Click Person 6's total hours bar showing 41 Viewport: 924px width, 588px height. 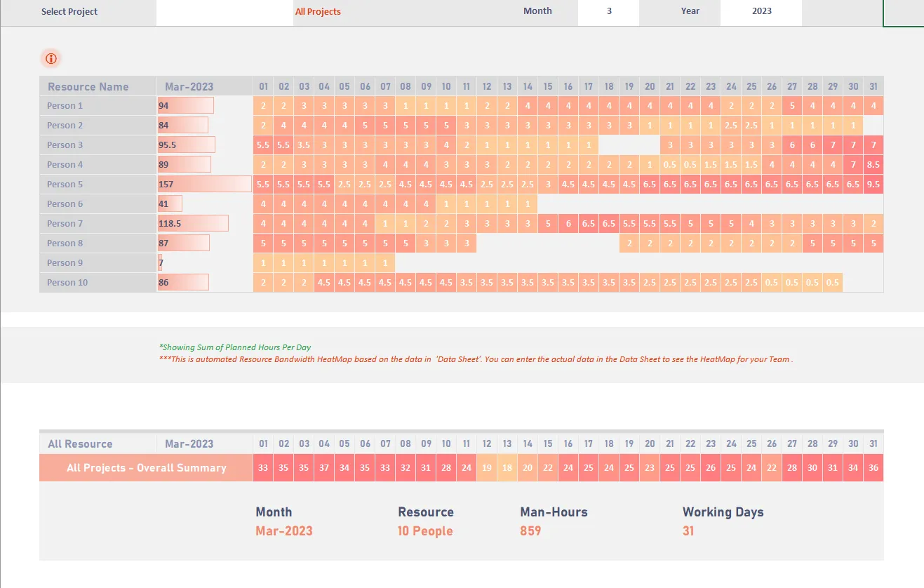(x=170, y=204)
